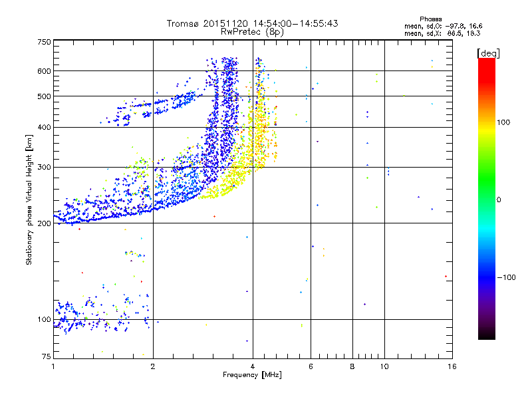
Task: Click the y-axis tick label '750'
Action: click(x=44, y=42)
